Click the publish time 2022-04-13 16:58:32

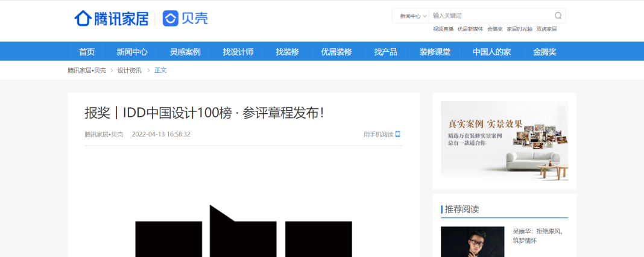[161, 134]
